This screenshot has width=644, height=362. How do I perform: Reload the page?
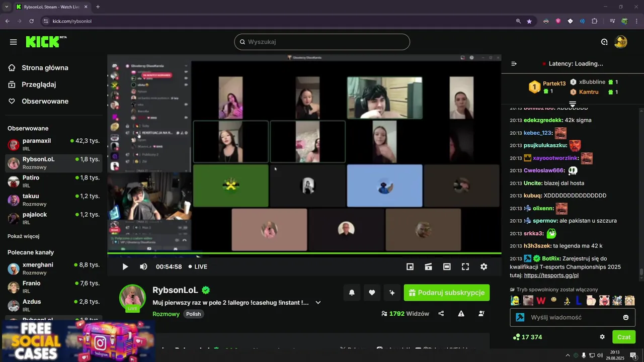click(x=31, y=21)
